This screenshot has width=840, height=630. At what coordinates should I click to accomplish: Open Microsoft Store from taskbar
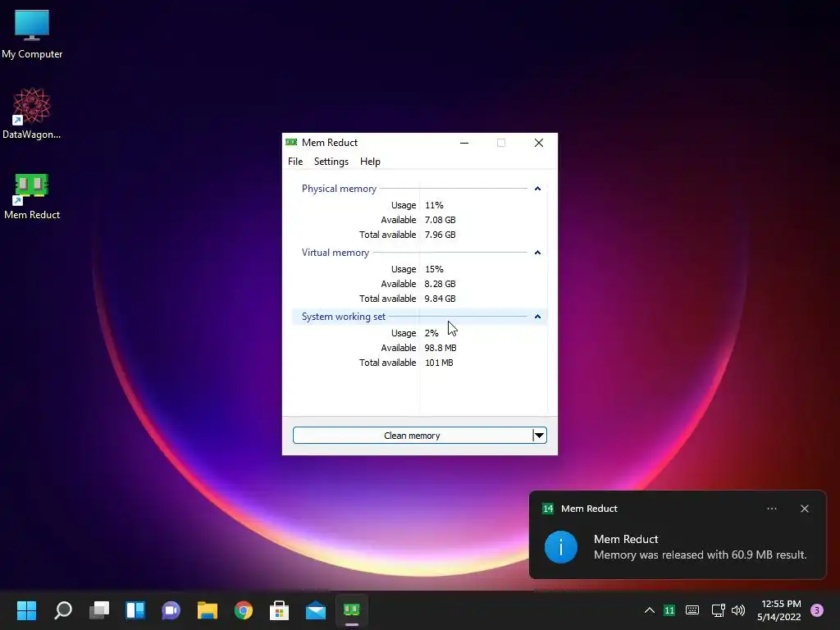[x=279, y=610]
